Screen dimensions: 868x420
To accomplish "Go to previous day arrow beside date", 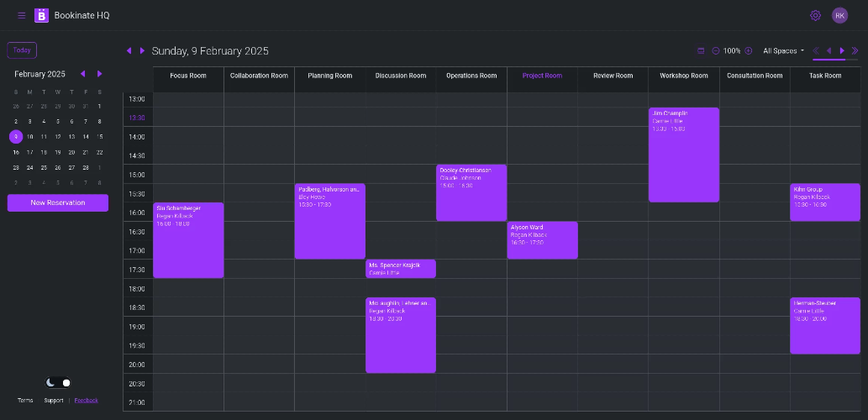I will tap(129, 51).
